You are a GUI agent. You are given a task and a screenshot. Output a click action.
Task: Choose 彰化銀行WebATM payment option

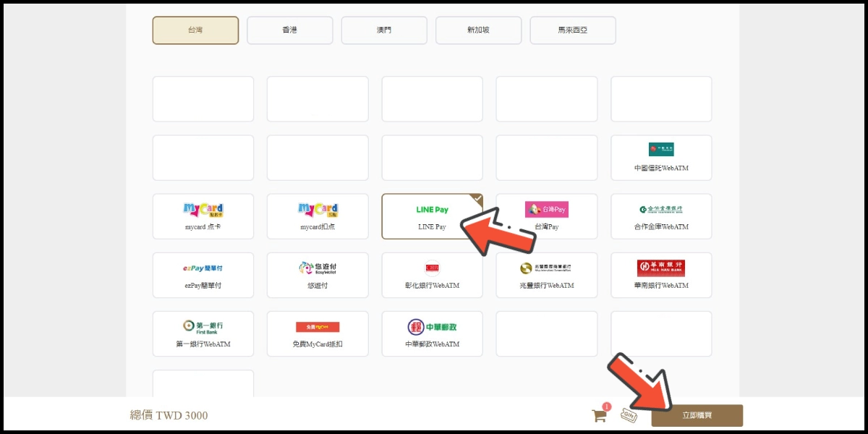click(x=432, y=275)
